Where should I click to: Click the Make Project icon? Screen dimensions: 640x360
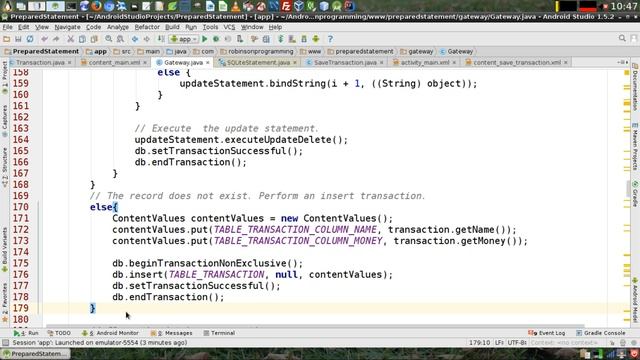(161, 39)
